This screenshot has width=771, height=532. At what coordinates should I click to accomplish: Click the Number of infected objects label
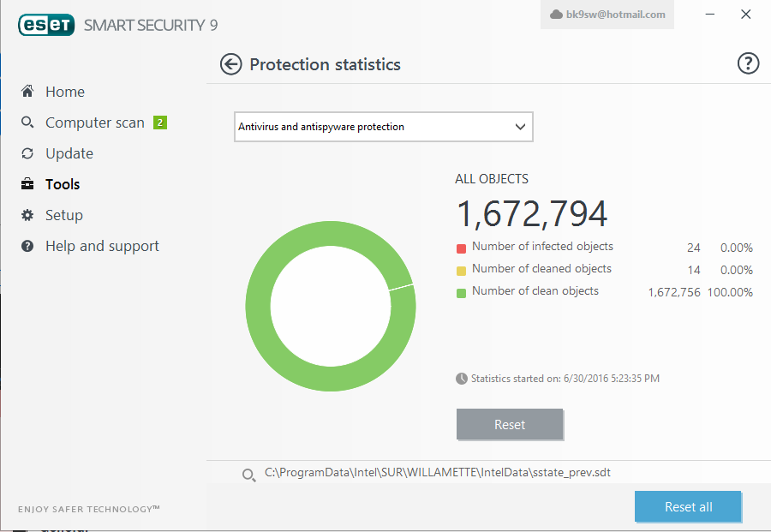point(542,247)
